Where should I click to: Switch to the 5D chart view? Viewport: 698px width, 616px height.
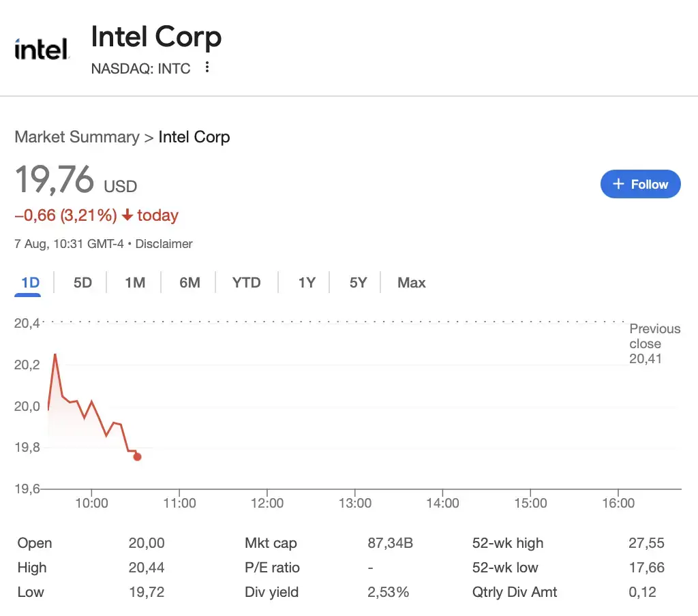coord(81,282)
